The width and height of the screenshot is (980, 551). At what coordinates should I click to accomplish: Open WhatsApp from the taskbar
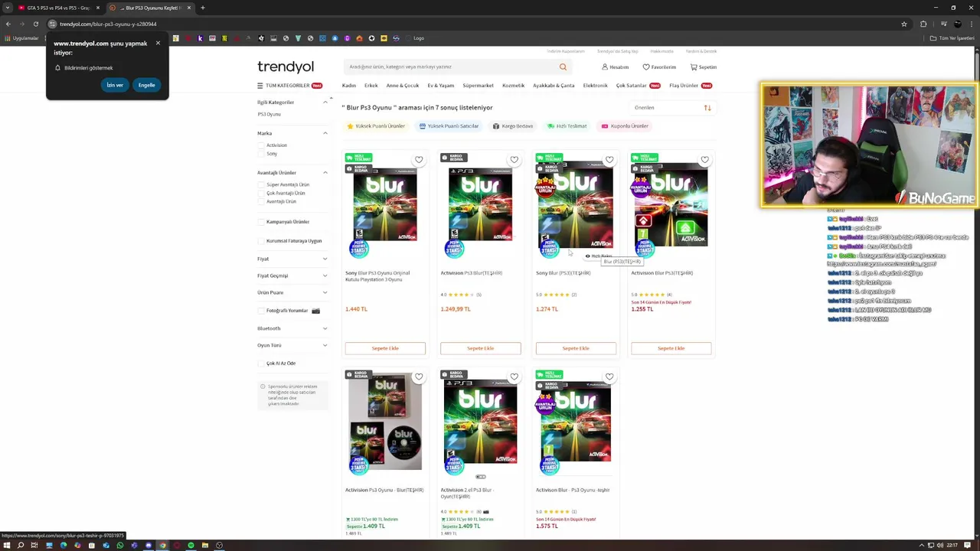pos(120,546)
